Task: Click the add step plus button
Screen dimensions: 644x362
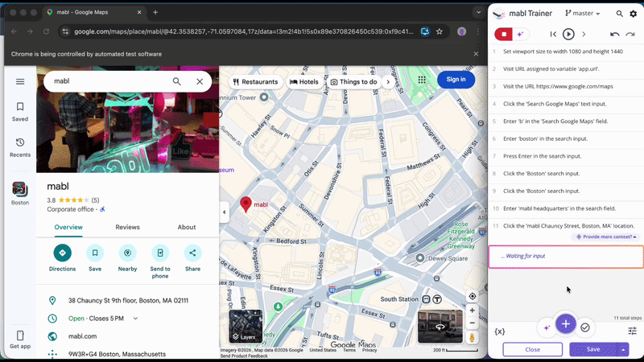Action: pyautogui.click(x=566, y=324)
